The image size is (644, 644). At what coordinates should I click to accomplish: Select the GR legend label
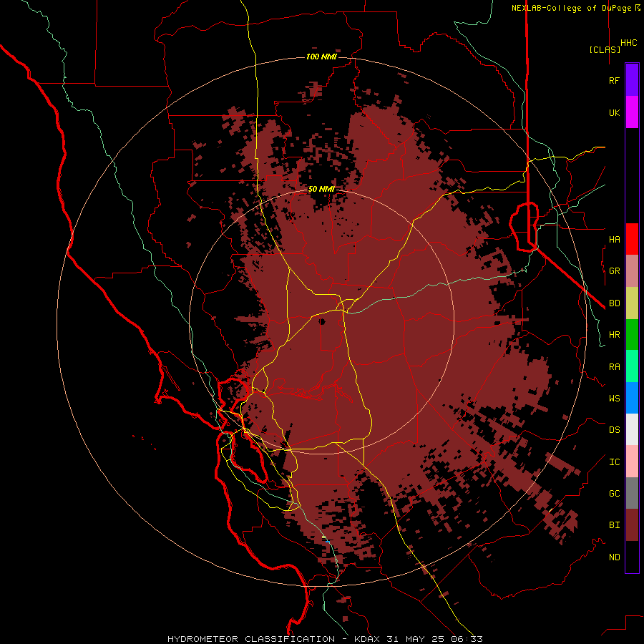(x=614, y=270)
